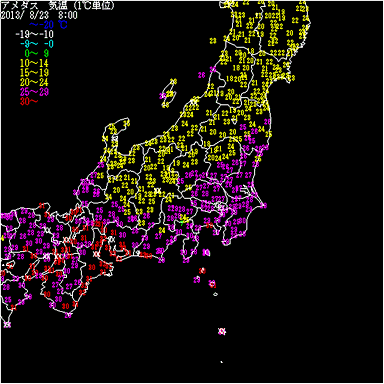384x384 pixels.
Task: Click the 'アメダス 気温' map title
Action: [x=58, y=5]
